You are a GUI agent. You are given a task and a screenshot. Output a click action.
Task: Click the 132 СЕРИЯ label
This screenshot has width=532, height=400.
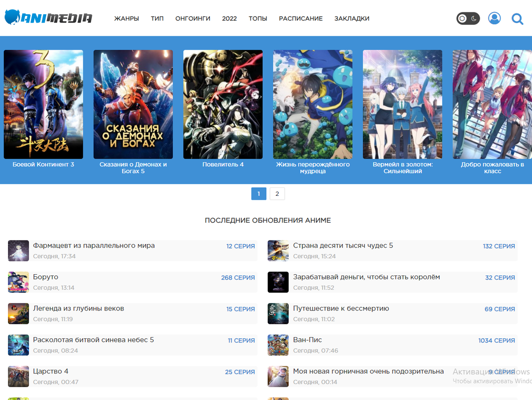(x=499, y=246)
